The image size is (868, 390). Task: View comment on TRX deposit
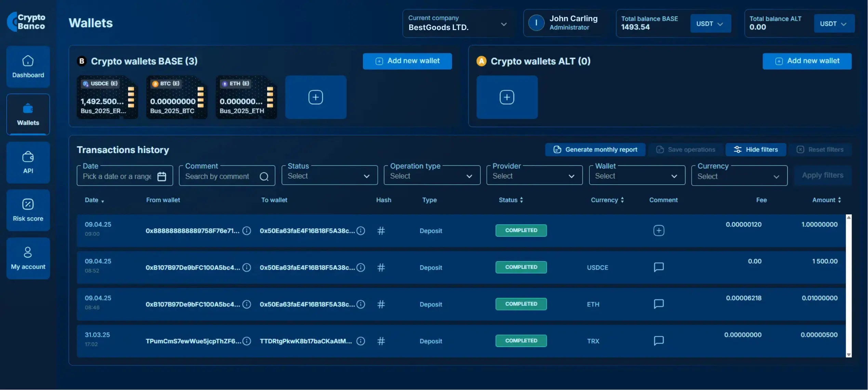tap(659, 341)
